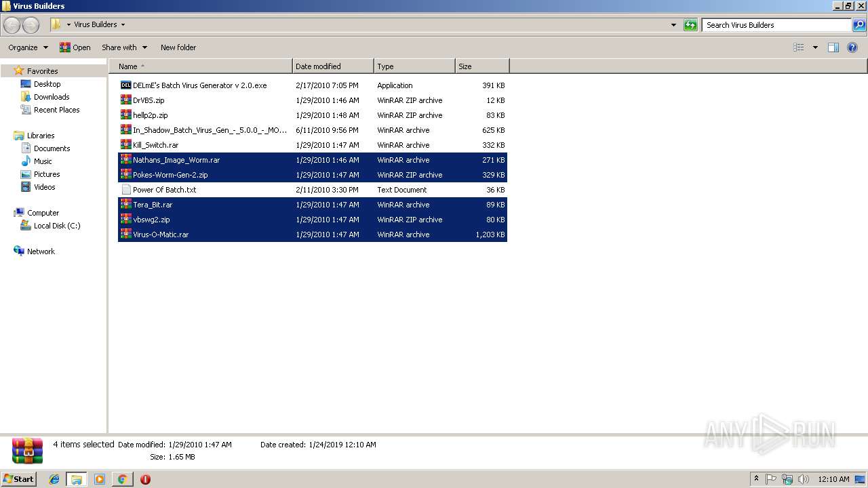Viewport: 868px width, 488px height.
Task: Select Network in the navigation pane
Action: tap(34, 251)
